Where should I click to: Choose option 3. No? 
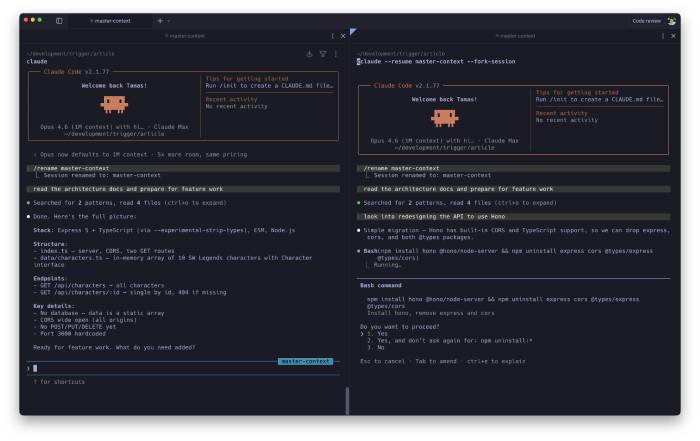(375, 347)
